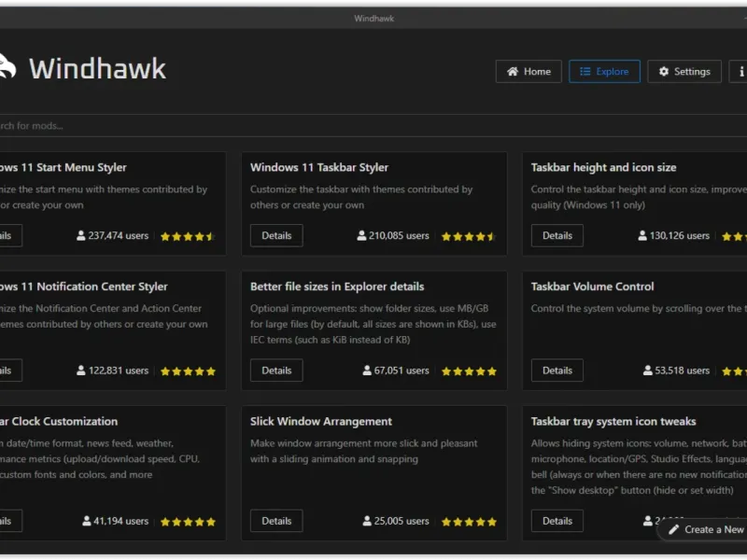Click the user icon beside 122,831 users
Viewport: 747px width, 560px height.
tap(81, 370)
